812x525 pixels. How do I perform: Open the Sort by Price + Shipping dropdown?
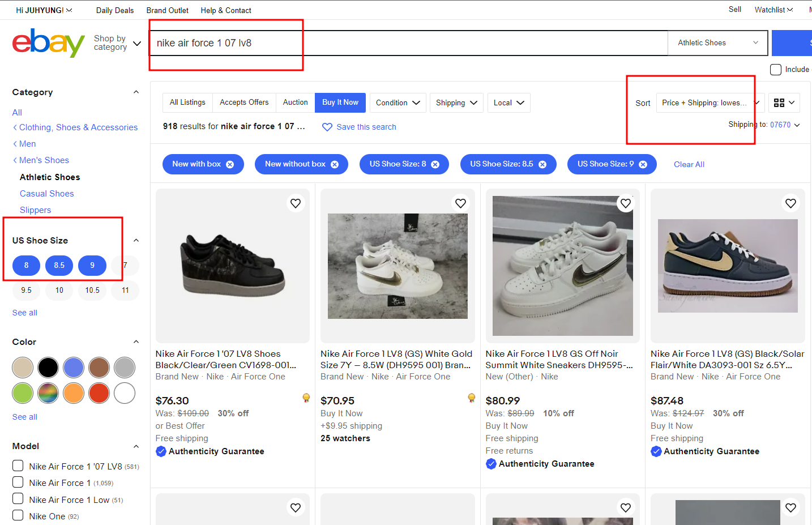tap(711, 103)
